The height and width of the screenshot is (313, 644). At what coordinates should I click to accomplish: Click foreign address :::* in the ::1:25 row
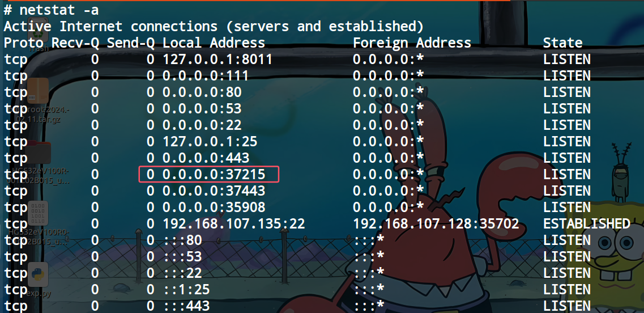tap(368, 290)
